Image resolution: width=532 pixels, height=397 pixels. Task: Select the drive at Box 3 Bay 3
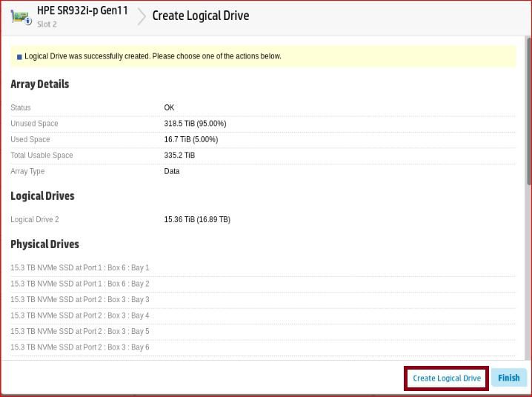click(80, 300)
